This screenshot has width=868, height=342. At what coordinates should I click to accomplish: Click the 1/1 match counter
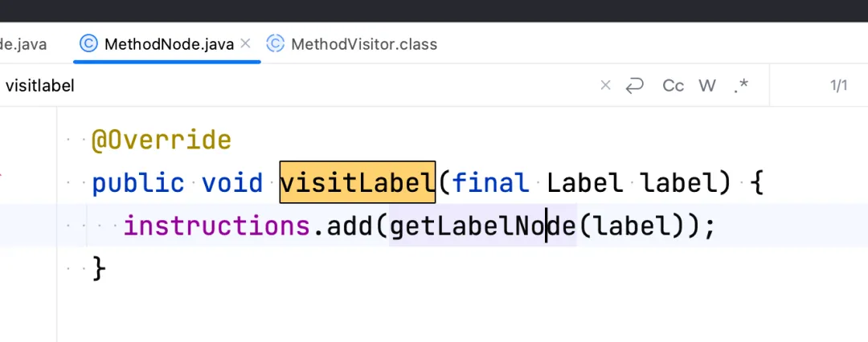[x=838, y=85]
